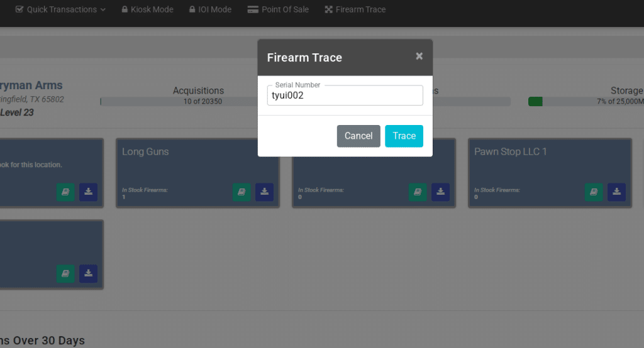Click the Firearm Trace icon in navigation bar
644x348 pixels.
[x=328, y=9]
